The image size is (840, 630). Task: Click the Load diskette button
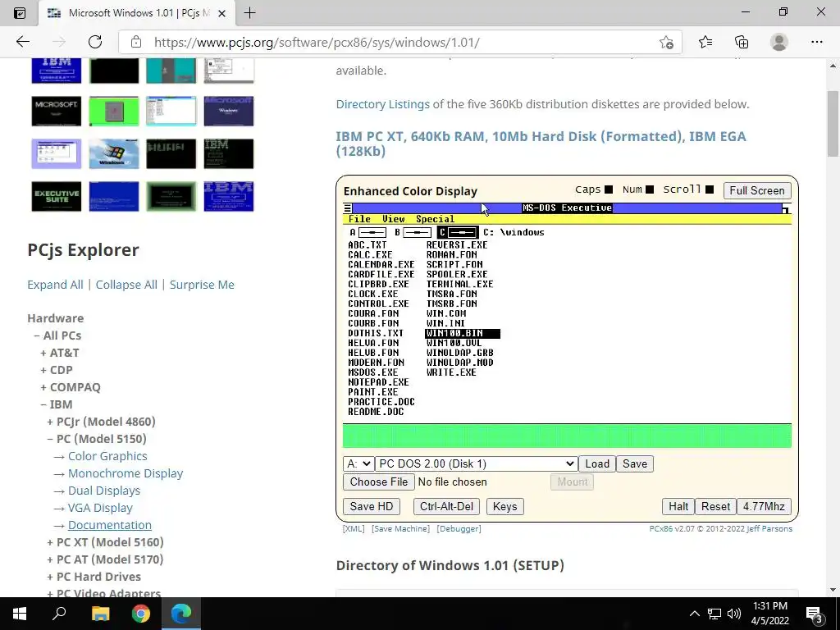[597, 464]
